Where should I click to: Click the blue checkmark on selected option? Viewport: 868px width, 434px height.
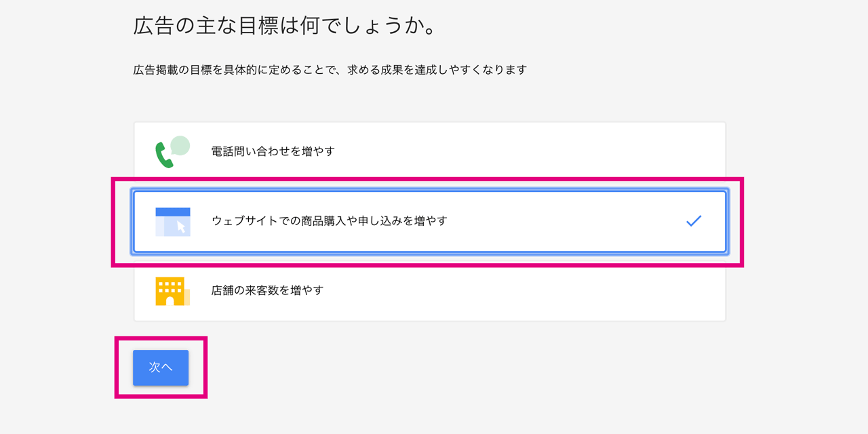point(693,221)
